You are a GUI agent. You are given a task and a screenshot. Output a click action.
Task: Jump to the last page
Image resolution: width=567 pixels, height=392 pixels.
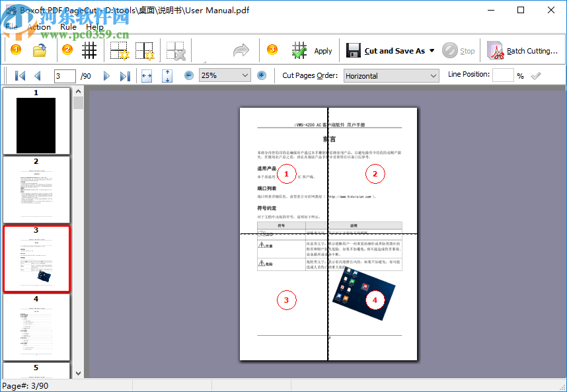coord(126,75)
